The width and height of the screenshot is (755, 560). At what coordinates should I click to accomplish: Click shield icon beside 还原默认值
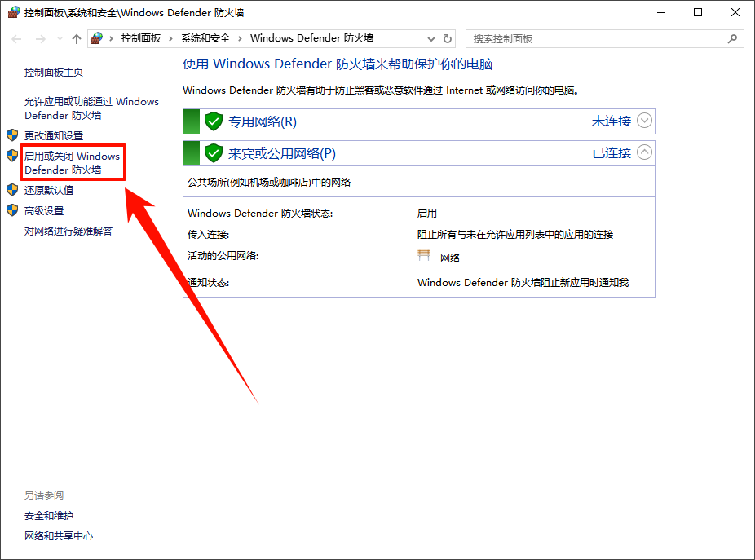[x=12, y=190]
